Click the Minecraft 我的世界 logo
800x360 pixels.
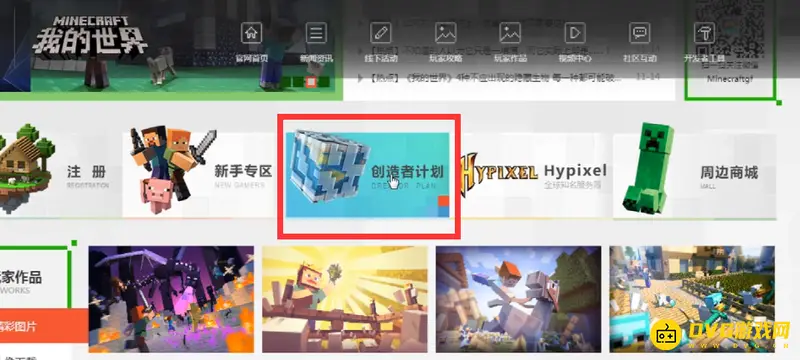[90, 35]
